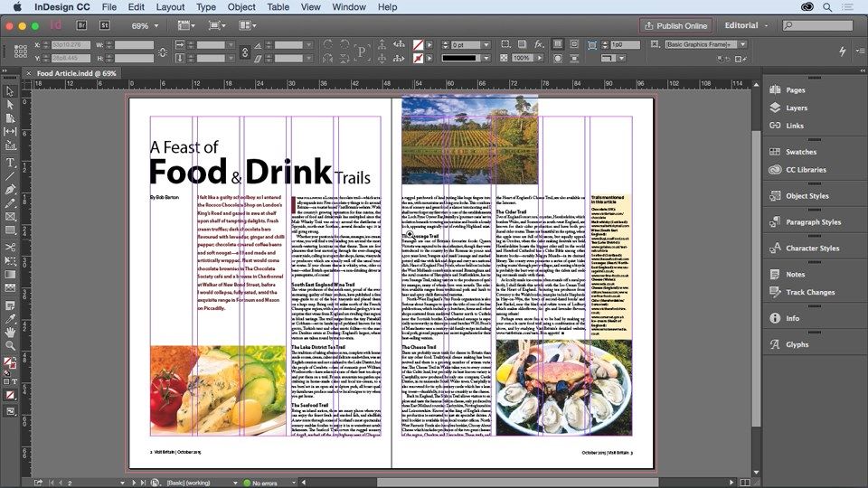Open the Layout menu
This screenshot has height=488, width=868.
170,7
